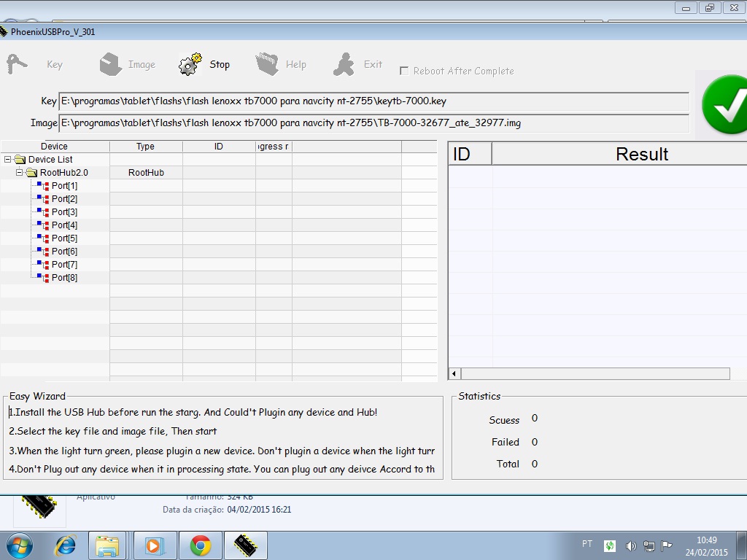Select Port[4] in the device tree
The width and height of the screenshot is (747, 560).
[64, 225]
